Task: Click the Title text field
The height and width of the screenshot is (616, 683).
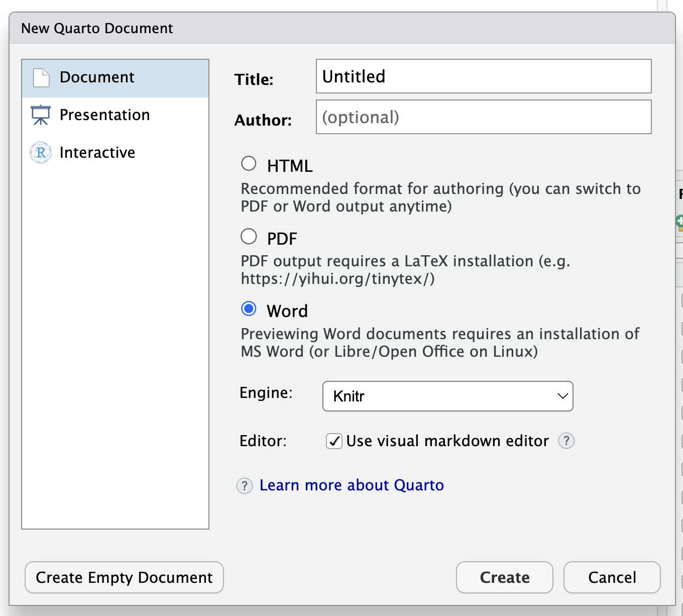Action: click(484, 76)
